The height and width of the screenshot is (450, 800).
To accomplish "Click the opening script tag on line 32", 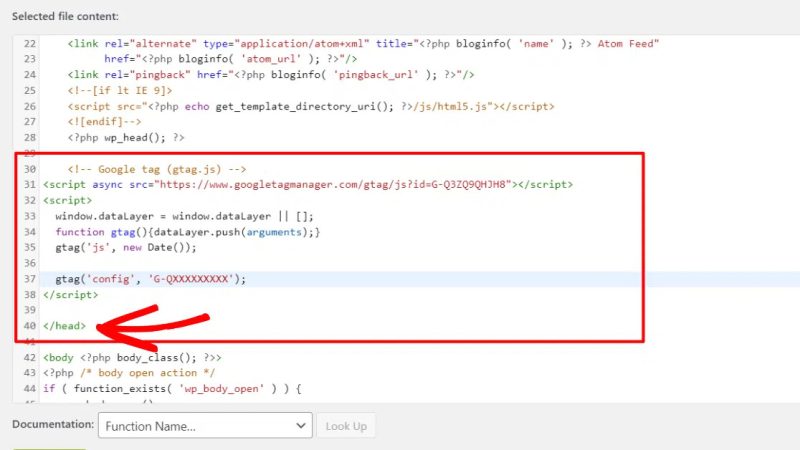I will click(x=67, y=200).
